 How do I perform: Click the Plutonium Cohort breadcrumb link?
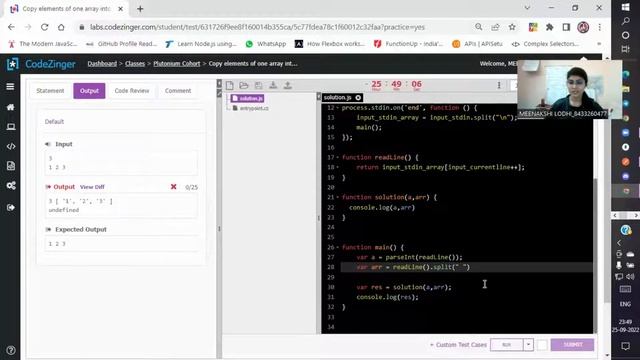point(177,64)
